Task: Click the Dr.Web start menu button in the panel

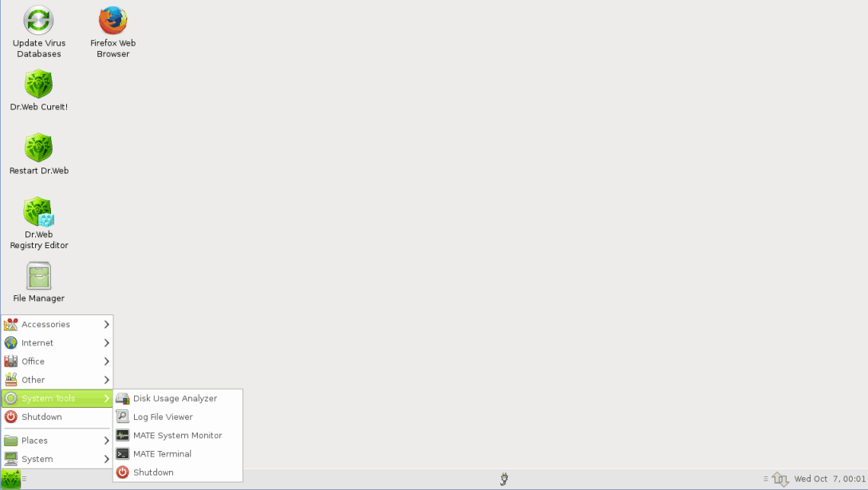Action: click(10, 479)
